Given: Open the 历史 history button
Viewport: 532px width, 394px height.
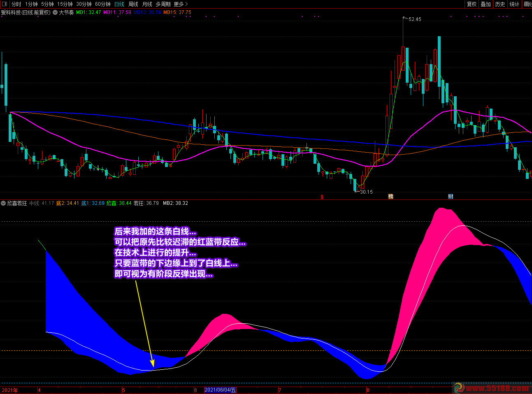Looking at the screenshot, I should (x=500, y=4).
